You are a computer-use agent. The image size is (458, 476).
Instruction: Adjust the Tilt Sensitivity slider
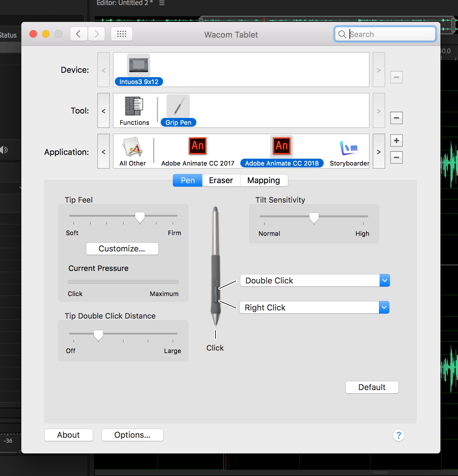(x=314, y=217)
